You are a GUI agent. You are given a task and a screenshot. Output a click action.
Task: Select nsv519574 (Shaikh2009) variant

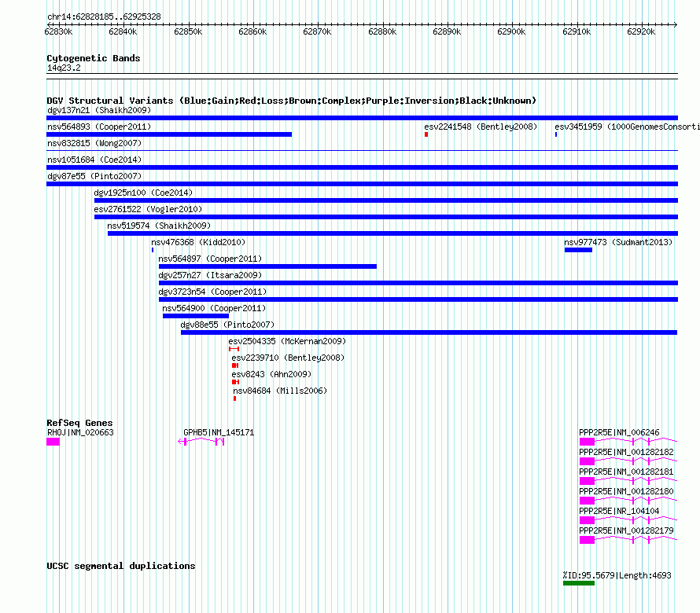point(159,226)
